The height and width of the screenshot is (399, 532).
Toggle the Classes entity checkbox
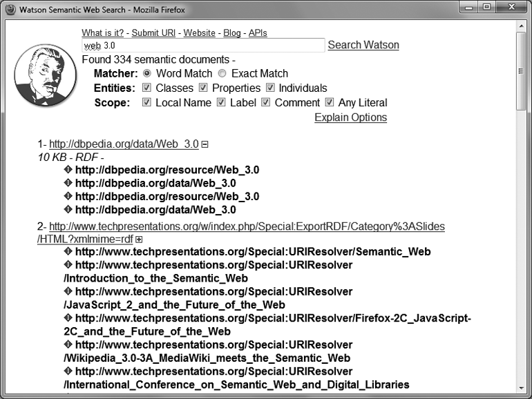coord(146,88)
